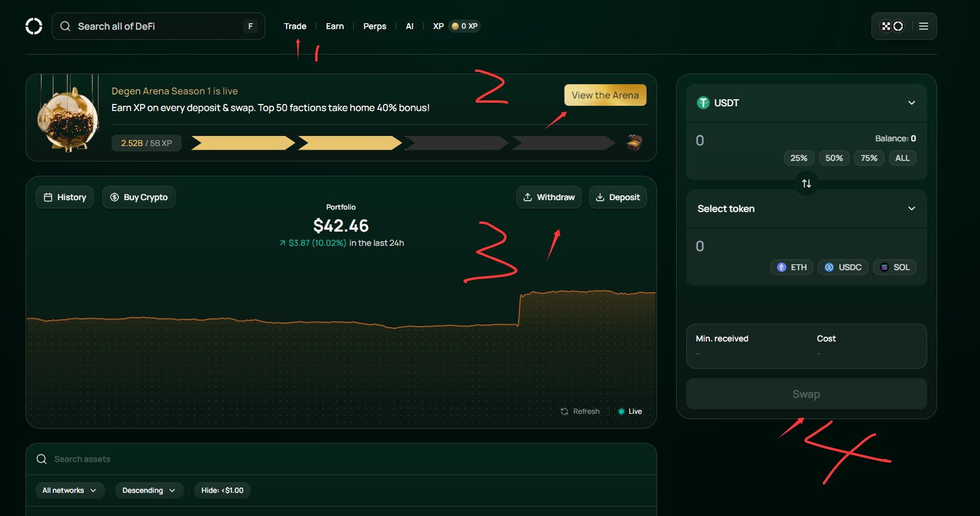Select 75% of balance

(869, 158)
